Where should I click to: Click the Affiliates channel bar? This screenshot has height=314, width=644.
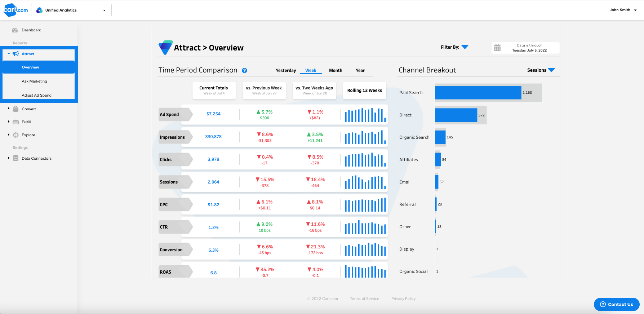click(438, 160)
